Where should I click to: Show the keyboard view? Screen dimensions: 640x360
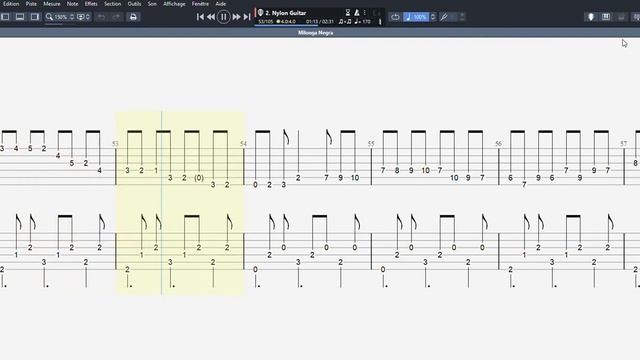click(621, 17)
